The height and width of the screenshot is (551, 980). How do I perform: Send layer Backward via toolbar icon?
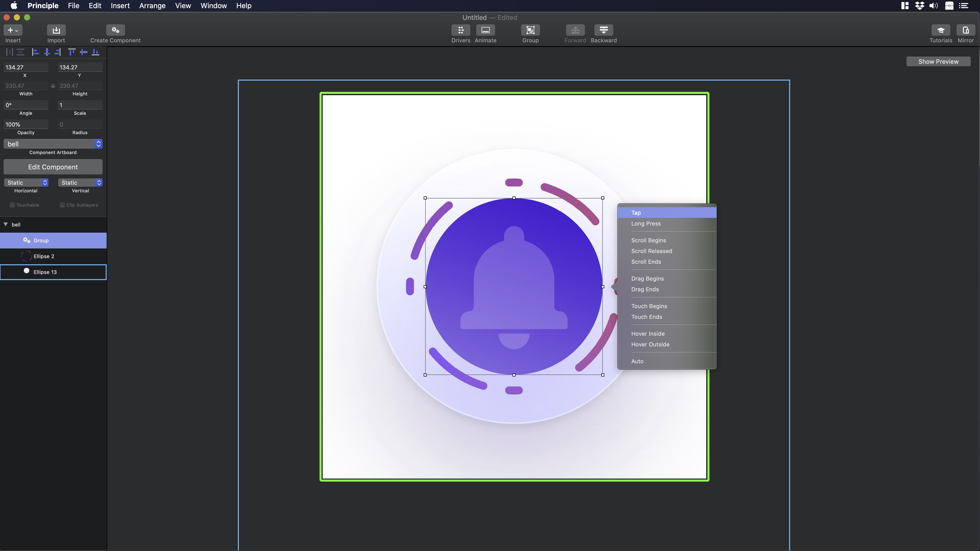(603, 30)
